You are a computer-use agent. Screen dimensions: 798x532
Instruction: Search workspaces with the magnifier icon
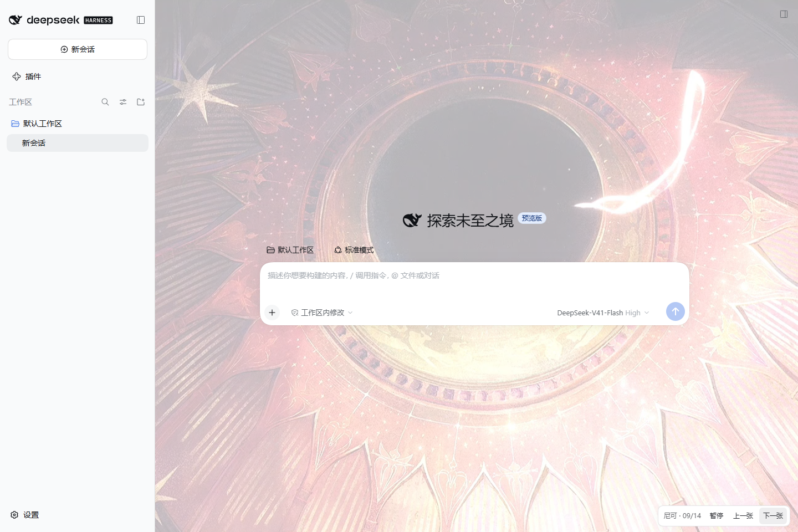click(x=105, y=102)
